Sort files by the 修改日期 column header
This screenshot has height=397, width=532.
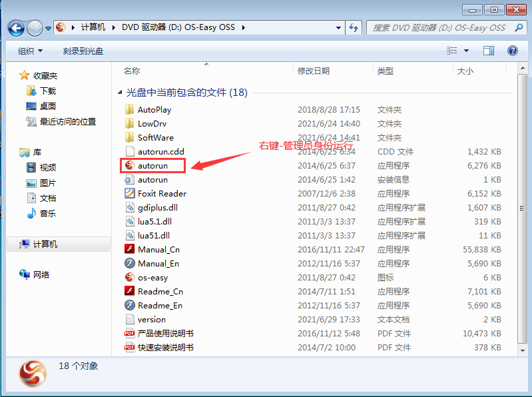[313, 71]
